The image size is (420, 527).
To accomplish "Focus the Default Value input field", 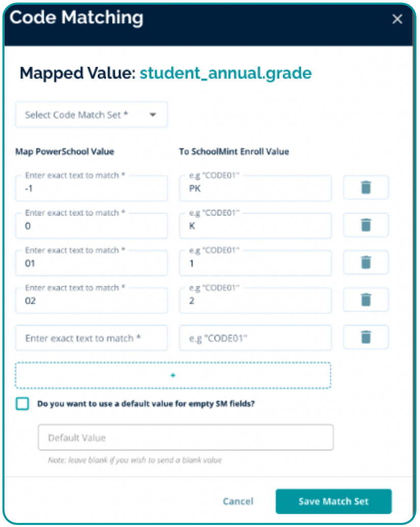I will tap(186, 438).
